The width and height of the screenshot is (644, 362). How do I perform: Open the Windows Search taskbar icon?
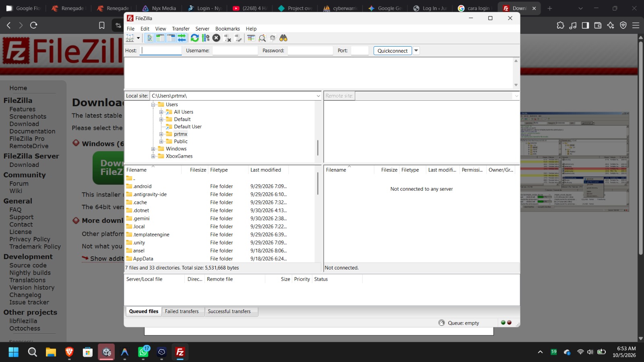coord(32,352)
